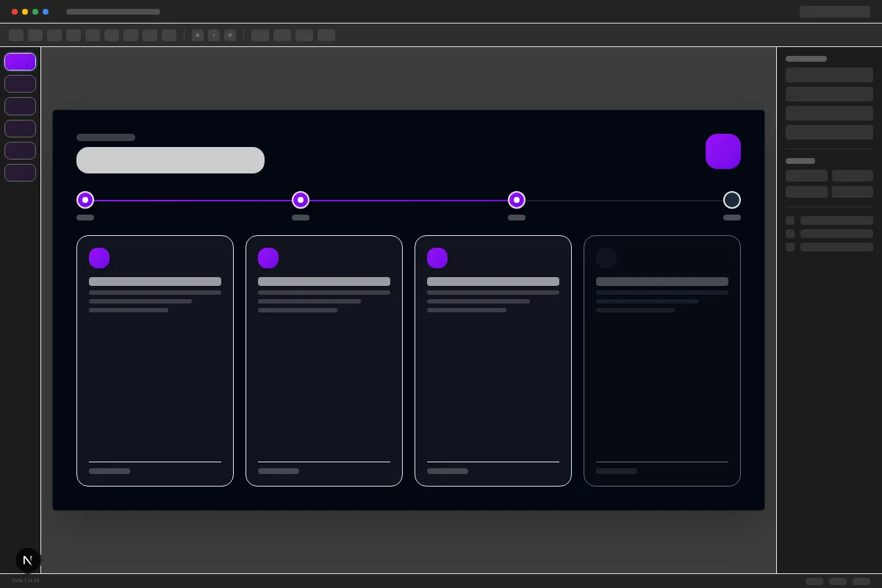The height and width of the screenshot is (588, 882).
Task: Click the first purple timeline step marker
Action: (x=85, y=200)
